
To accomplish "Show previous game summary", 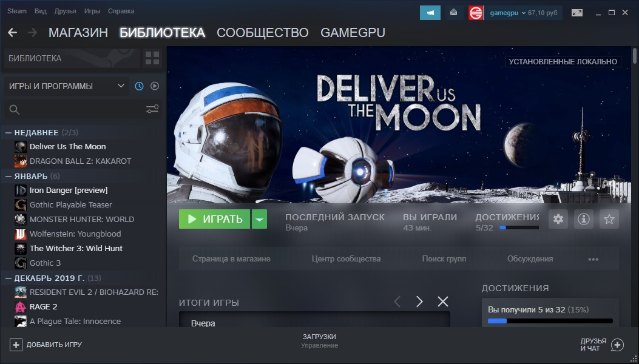I will 397,302.
